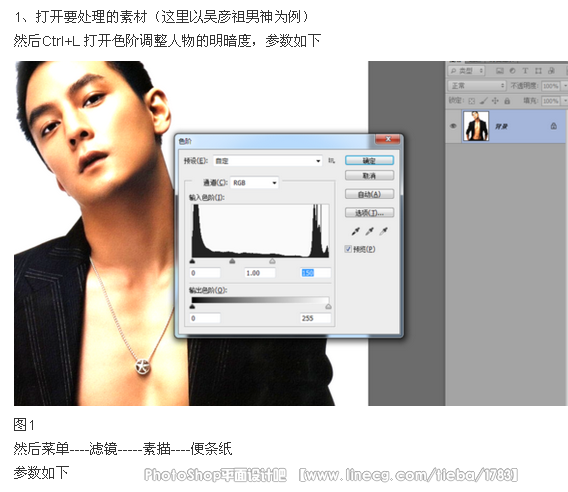Click the input black point slider
The image size is (568, 492).
click(192, 261)
